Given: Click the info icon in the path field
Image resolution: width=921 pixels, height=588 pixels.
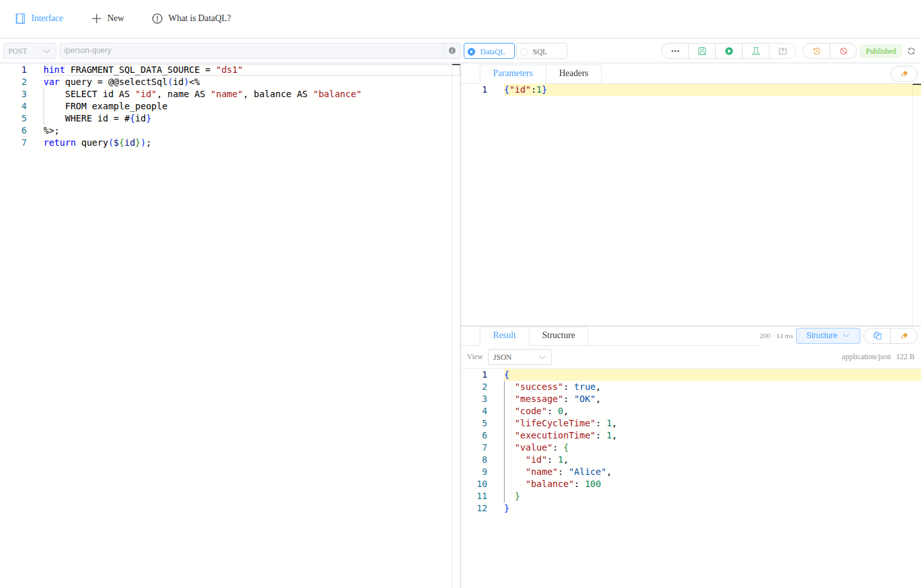Looking at the screenshot, I should [x=452, y=50].
